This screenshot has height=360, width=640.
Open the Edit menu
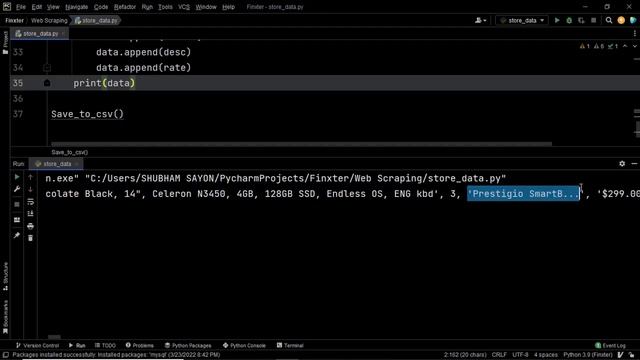[x=37, y=7]
